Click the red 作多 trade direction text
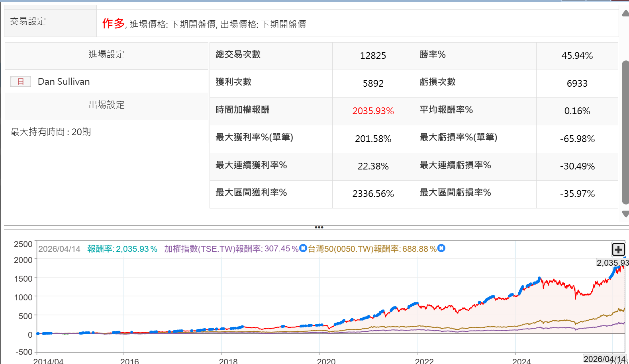Image resolution: width=629 pixels, height=364 pixels. coord(114,23)
